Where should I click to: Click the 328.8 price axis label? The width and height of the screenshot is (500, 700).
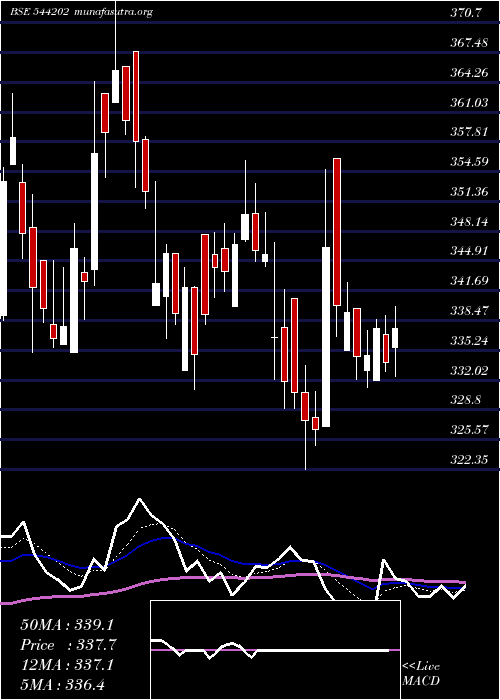[x=466, y=400]
